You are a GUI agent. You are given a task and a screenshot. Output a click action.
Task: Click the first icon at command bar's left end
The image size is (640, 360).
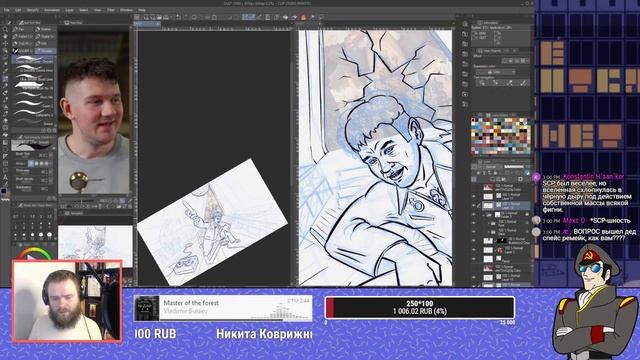pyautogui.click(x=138, y=17)
